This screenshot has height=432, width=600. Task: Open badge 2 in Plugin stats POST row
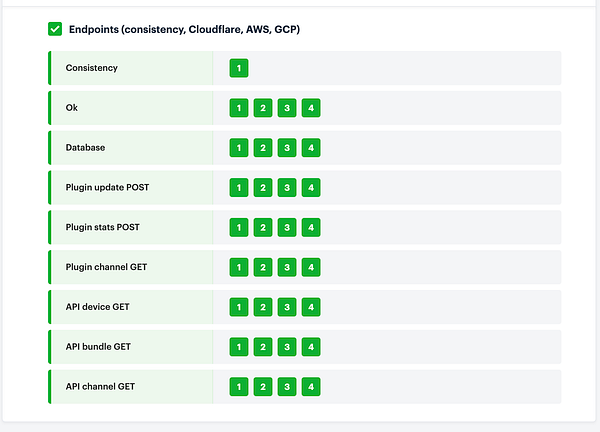click(263, 227)
